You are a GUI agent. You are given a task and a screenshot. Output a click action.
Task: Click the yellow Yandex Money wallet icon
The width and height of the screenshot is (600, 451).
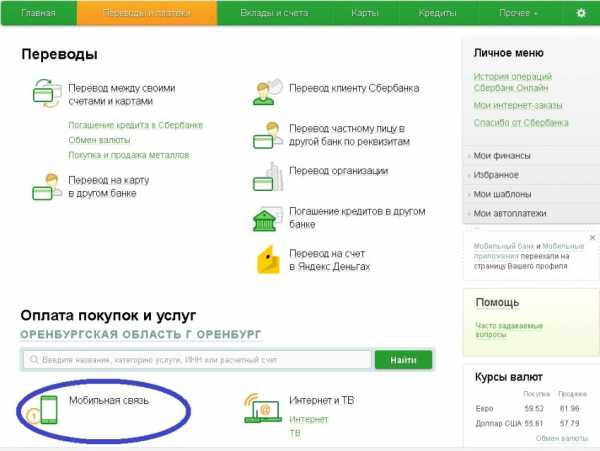click(268, 259)
